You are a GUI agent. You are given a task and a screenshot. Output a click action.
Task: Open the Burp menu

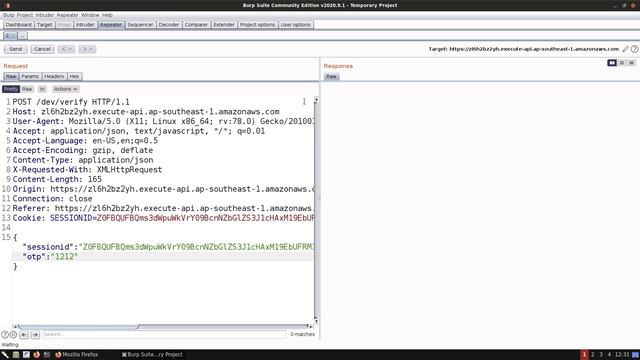click(x=9, y=15)
